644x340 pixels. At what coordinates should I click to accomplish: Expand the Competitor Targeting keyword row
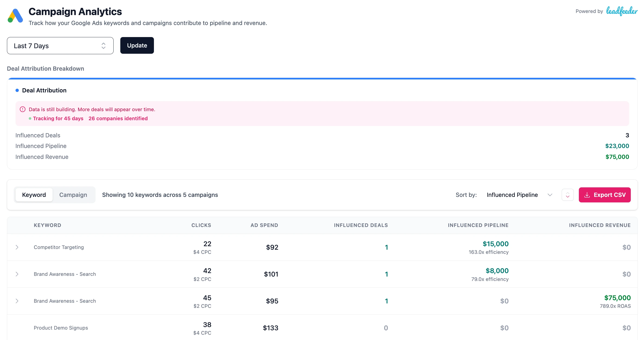tap(17, 247)
